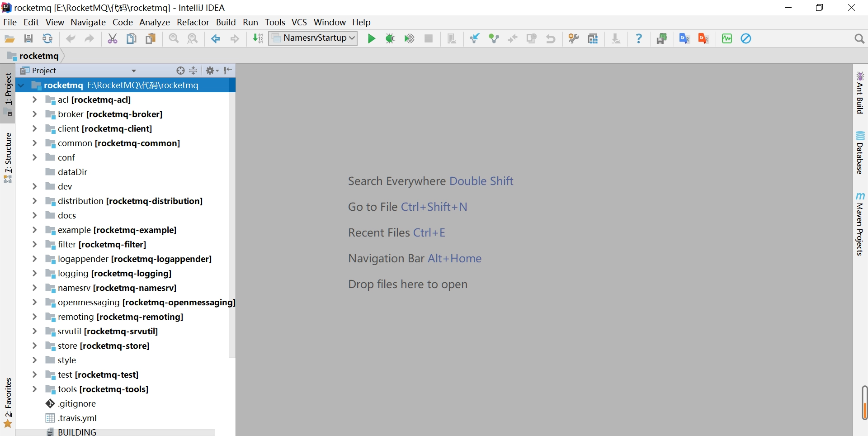The width and height of the screenshot is (868, 436).
Task: Click the rocketmq navigation bar breadcrumb
Action: tap(33, 56)
